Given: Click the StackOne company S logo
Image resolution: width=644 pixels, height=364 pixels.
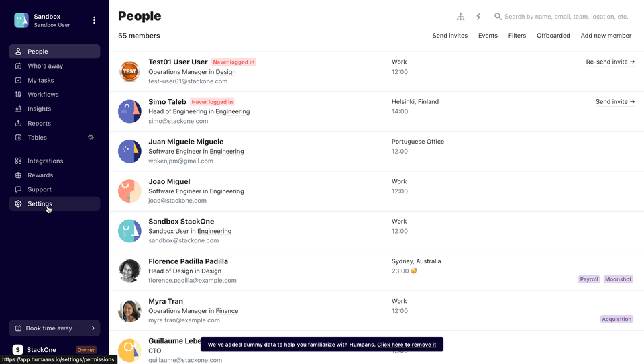Looking at the screenshot, I should [17, 350].
